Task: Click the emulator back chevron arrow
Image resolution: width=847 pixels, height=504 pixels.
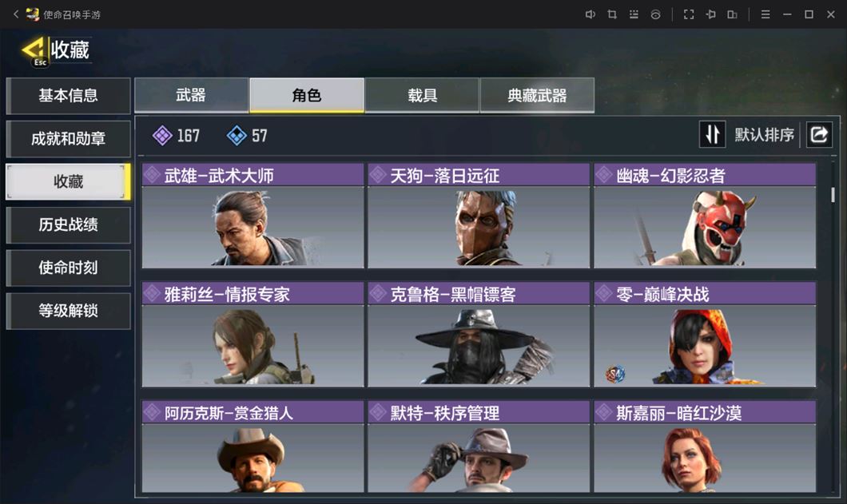Action: tap(16, 14)
